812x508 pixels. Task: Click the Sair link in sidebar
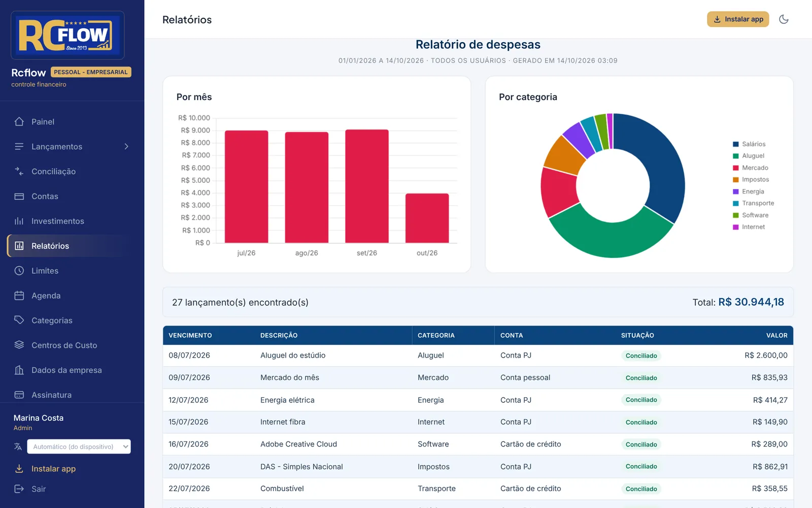[x=39, y=489]
